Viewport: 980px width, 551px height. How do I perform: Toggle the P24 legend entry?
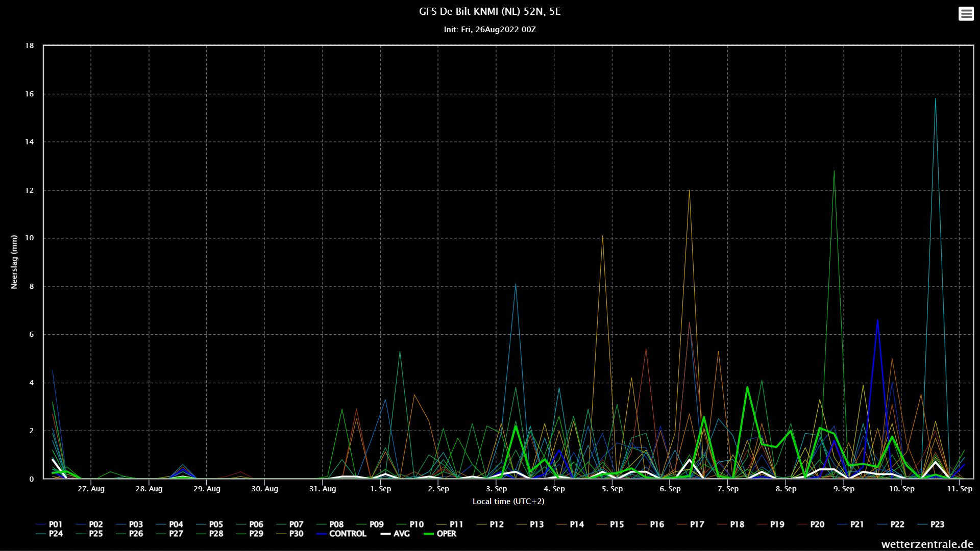pyautogui.click(x=50, y=534)
